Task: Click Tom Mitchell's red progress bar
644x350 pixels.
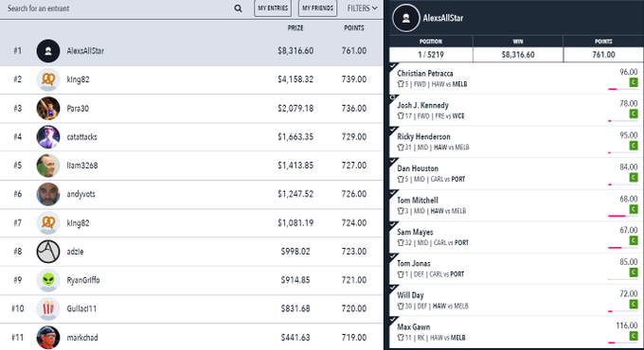Action: point(617,216)
